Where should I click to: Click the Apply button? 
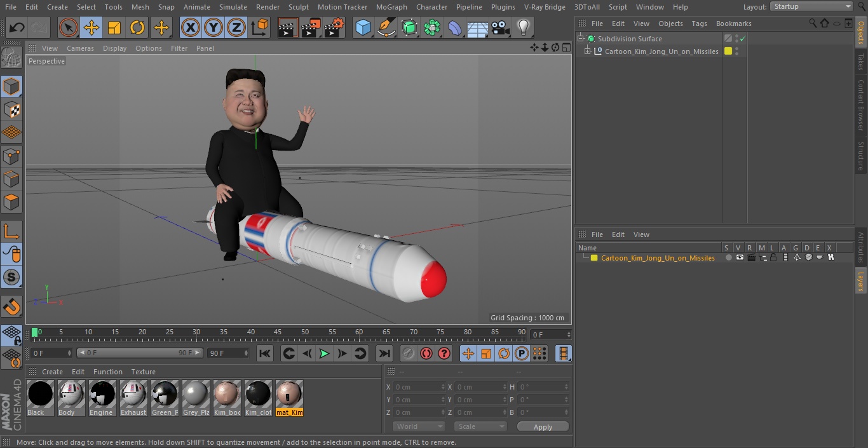543,427
